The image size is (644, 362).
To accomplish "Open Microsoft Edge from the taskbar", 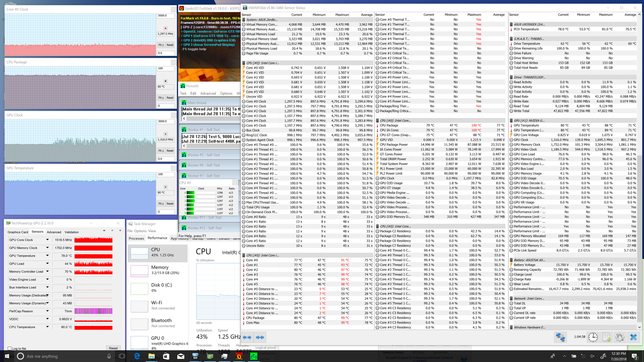I will click(x=137, y=356).
